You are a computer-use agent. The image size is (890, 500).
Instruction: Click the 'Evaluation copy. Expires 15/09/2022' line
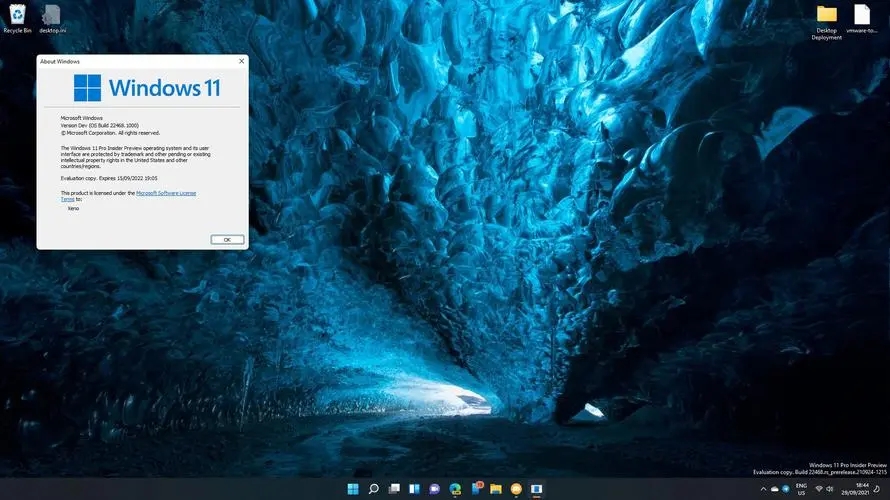109,178
